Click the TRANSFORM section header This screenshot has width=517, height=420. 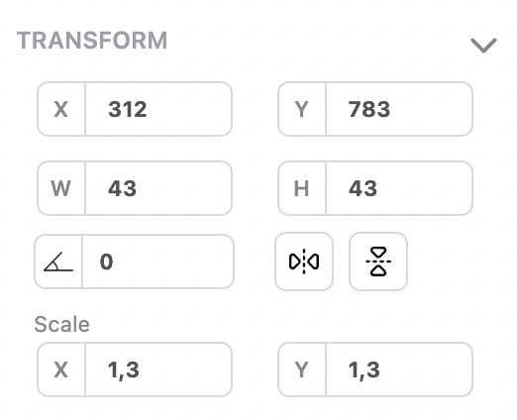coord(92,41)
